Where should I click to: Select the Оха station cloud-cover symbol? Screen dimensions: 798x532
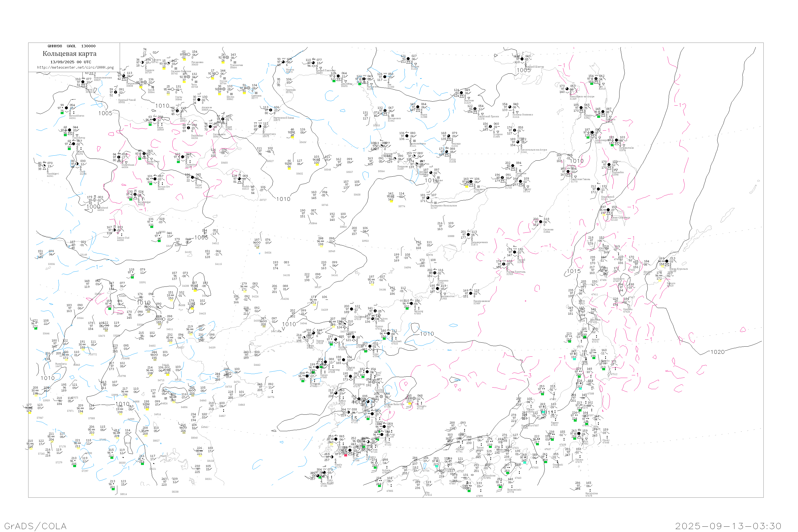[596, 79]
